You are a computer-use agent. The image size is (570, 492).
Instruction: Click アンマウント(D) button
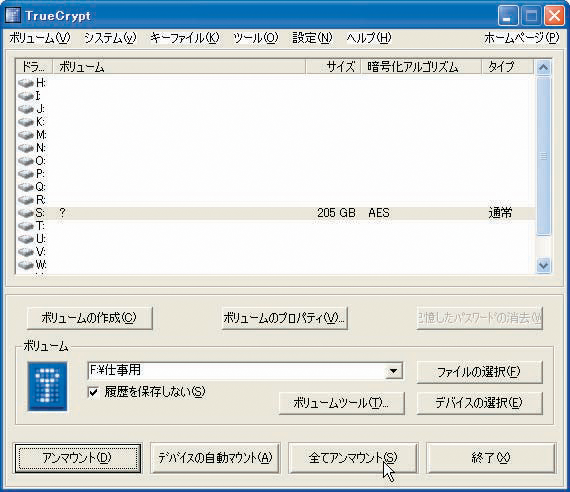(x=77, y=458)
